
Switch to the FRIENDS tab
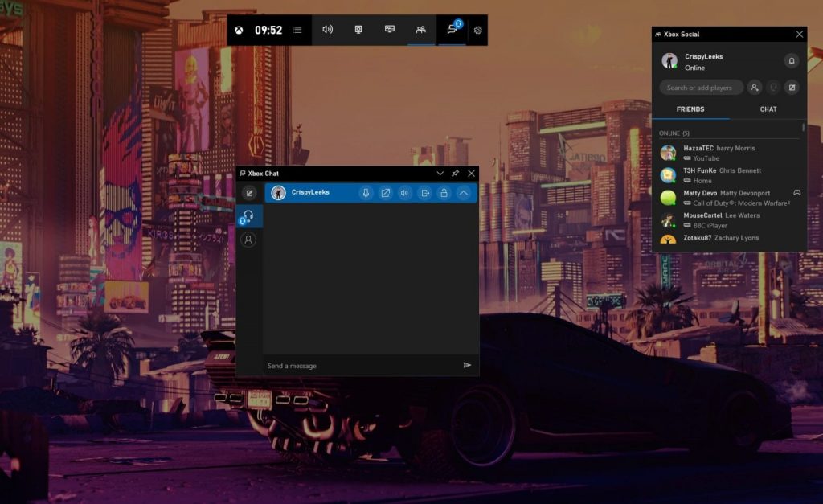tap(690, 109)
